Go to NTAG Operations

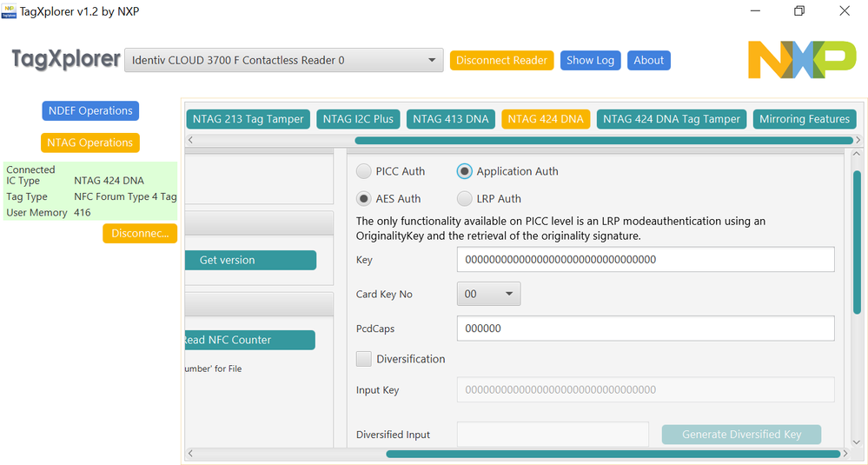click(89, 143)
